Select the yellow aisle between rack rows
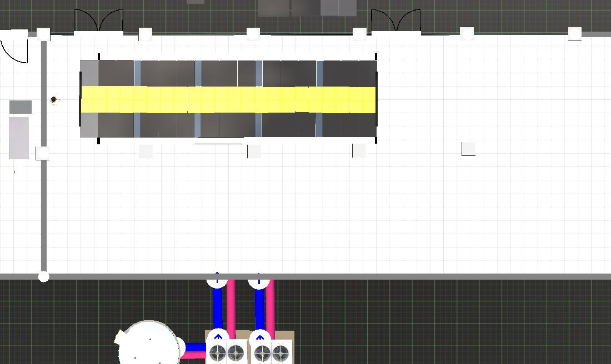This screenshot has width=611, height=364. pyautogui.click(x=228, y=100)
